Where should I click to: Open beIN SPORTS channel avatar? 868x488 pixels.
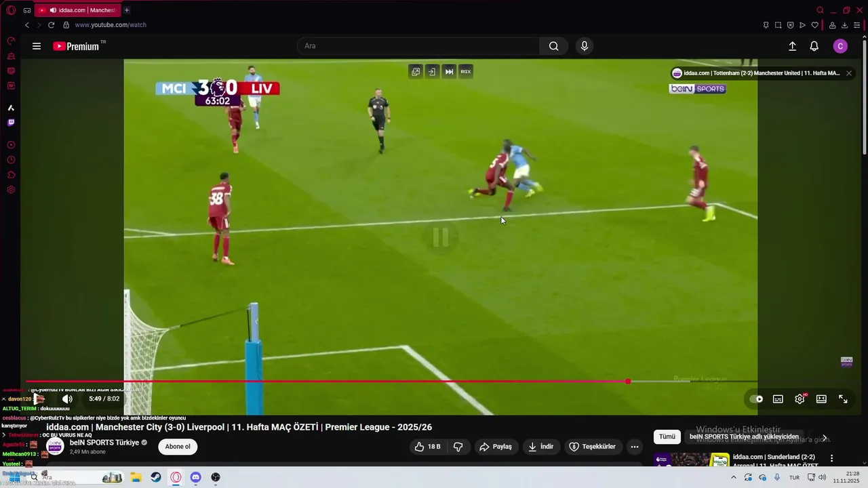(55, 447)
